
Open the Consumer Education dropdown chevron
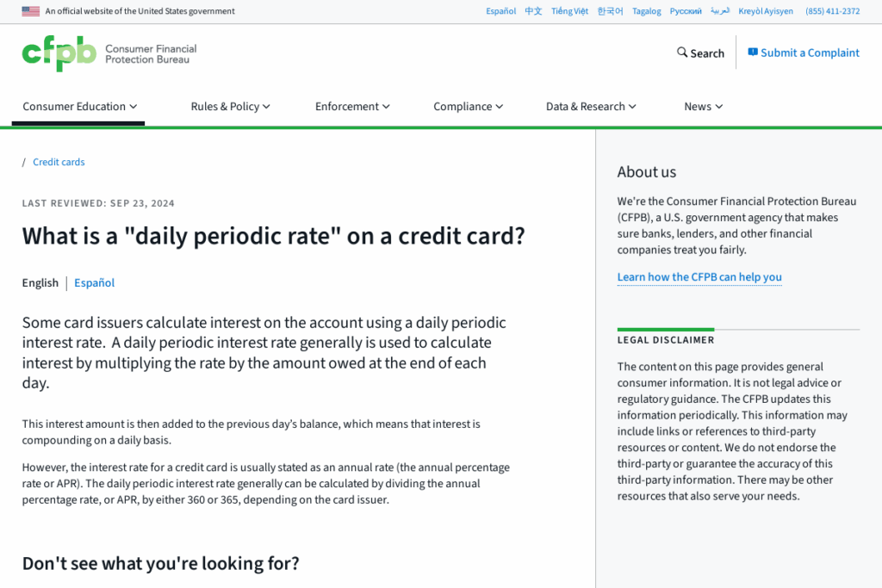(134, 106)
